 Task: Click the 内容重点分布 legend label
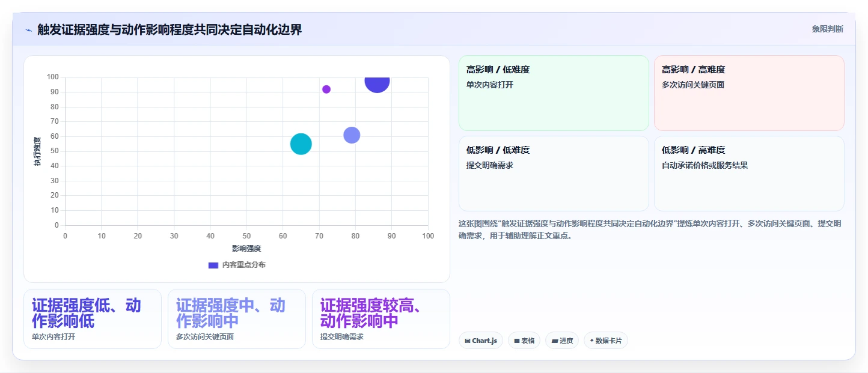click(243, 265)
